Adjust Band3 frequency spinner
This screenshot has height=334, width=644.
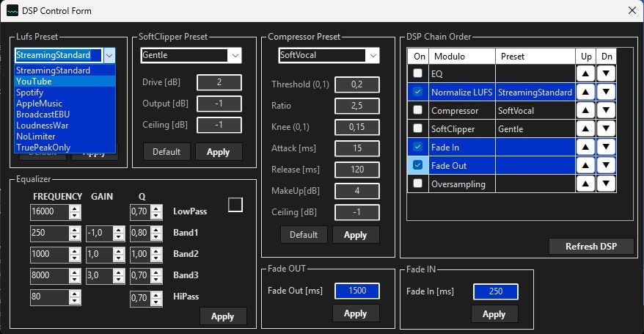coord(75,276)
